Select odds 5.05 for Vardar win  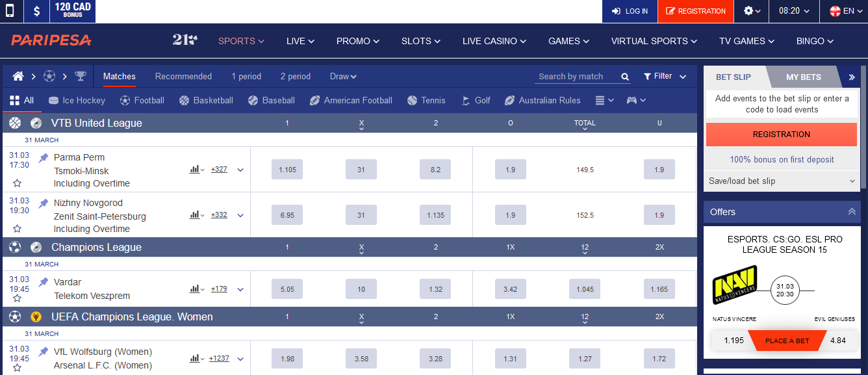coord(287,289)
